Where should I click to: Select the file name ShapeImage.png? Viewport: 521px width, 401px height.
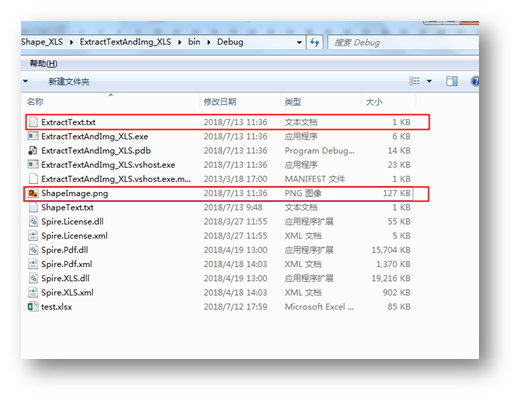[x=75, y=193]
